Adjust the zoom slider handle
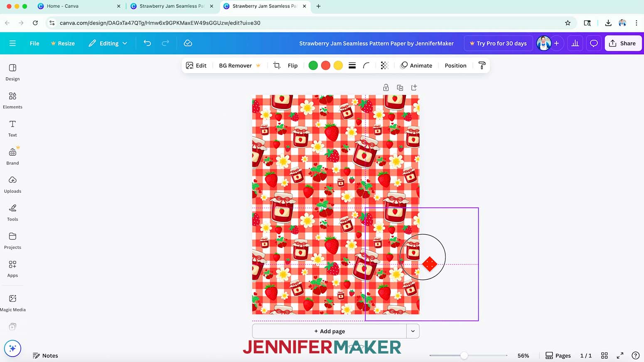This screenshot has width=644, height=362. (464, 355)
